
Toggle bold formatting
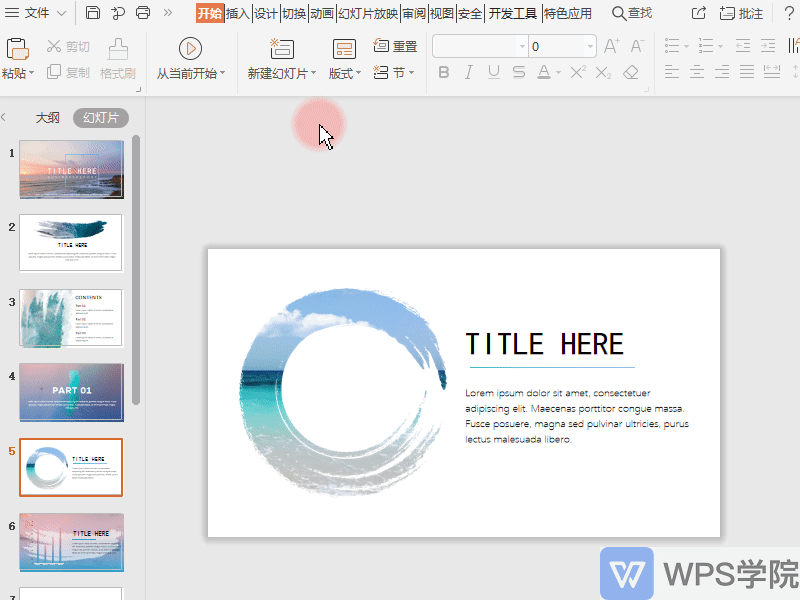[443, 71]
